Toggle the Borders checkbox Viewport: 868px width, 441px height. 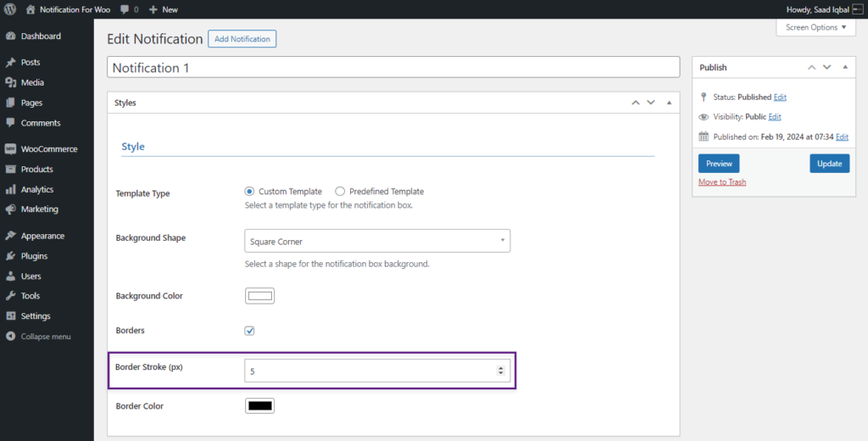(250, 331)
